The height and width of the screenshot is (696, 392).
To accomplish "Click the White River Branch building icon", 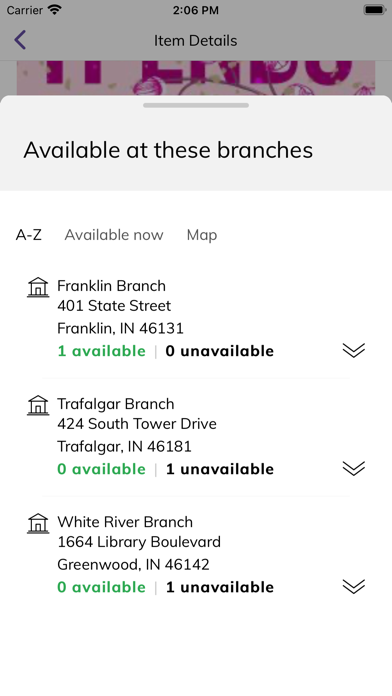I will tap(38, 523).
